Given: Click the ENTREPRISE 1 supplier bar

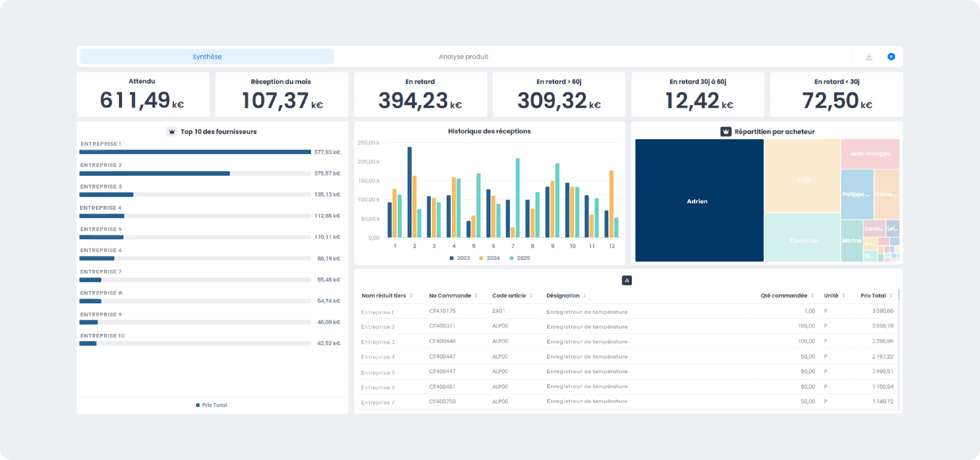Looking at the screenshot, I should pyautogui.click(x=195, y=152).
